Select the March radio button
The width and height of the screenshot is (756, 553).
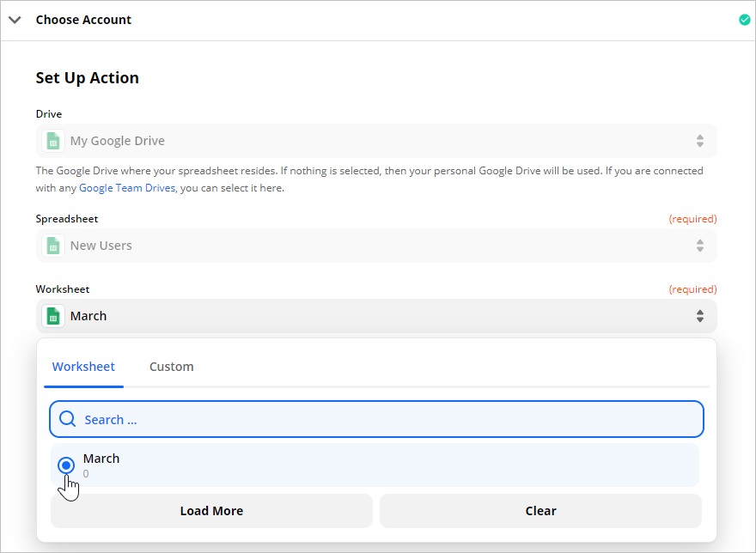(x=66, y=465)
